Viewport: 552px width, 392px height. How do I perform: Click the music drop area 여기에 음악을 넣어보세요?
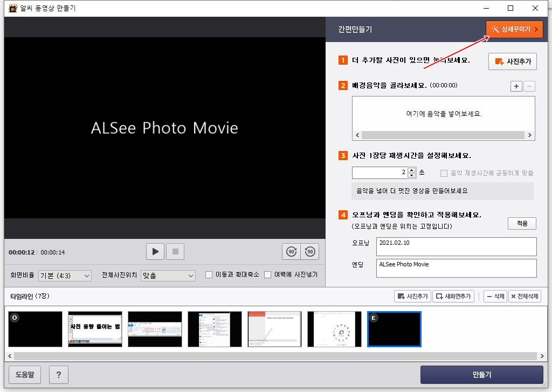pyautogui.click(x=444, y=114)
